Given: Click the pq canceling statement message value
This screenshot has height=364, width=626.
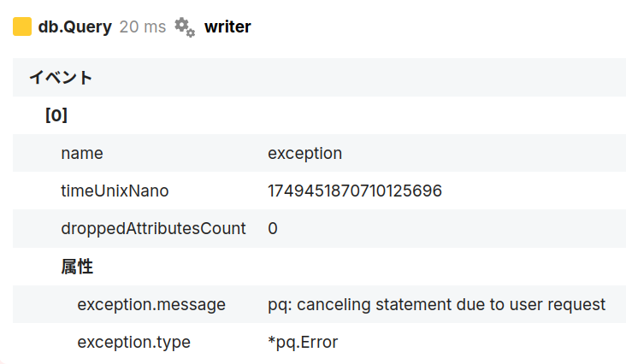Looking at the screenshot, I should (x=436, y=304).
